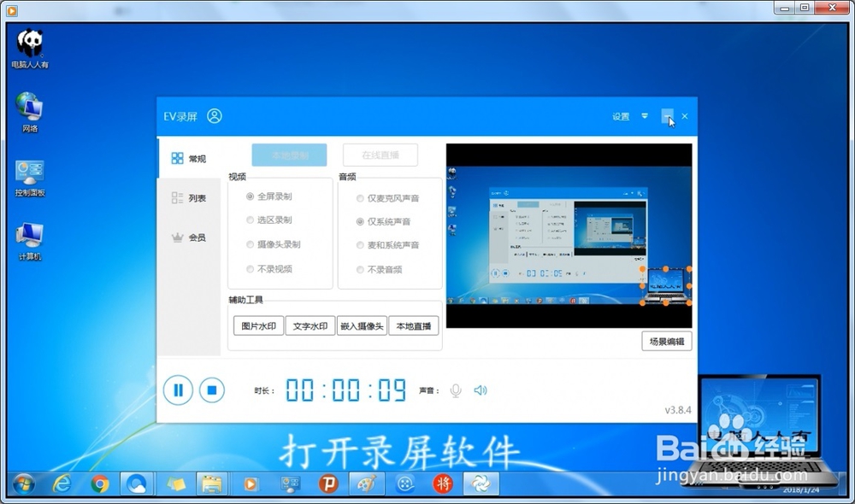Choose 麦和系统声音 audio option
855x504 pixels.
point(387,245)
